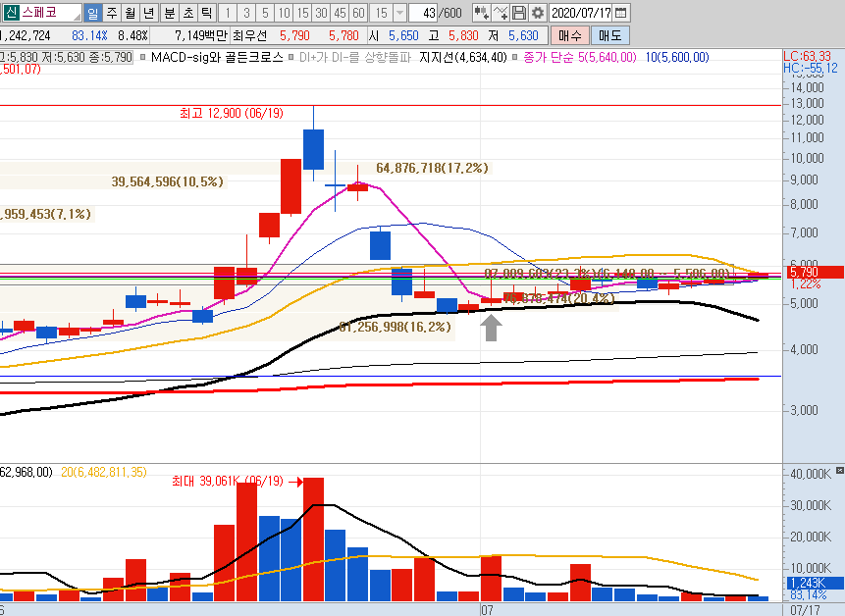This screenshot has height=616, width=845.
Task: Click the date field 2020/07/17
Action: tap(582, 13)
